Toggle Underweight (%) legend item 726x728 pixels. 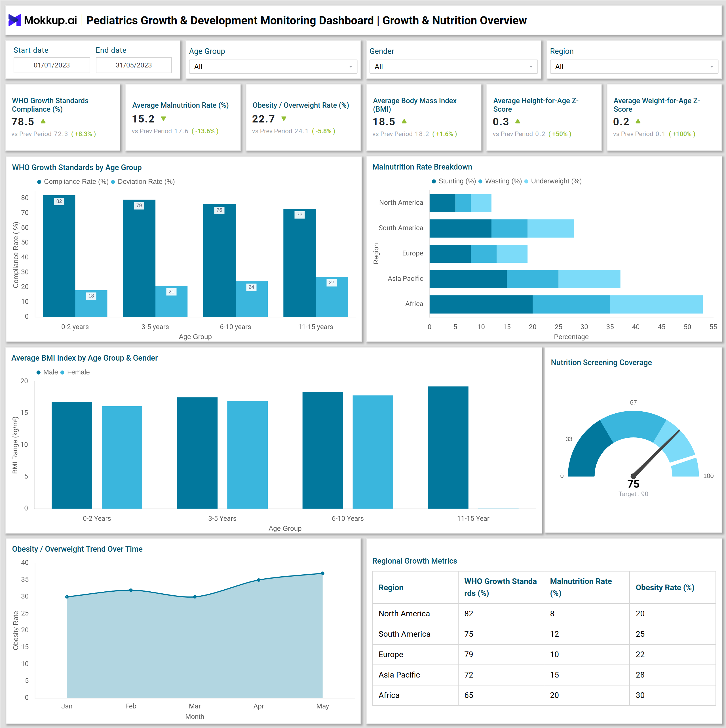click(x=553, y=181)
